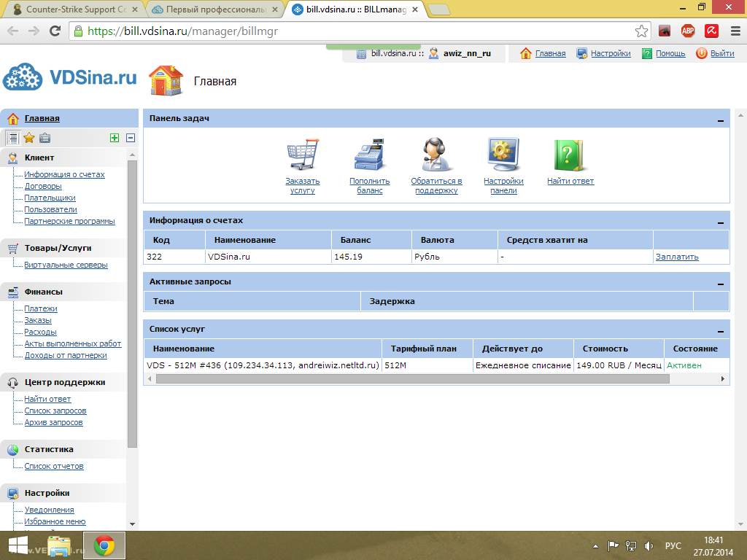The image size is (747, 560).
Task: Open Список отчетов link
Action: [54, 467]
